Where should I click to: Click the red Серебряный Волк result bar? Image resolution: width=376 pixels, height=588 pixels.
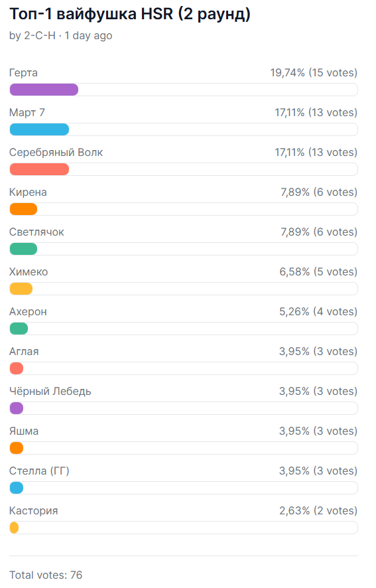(39, 169)
